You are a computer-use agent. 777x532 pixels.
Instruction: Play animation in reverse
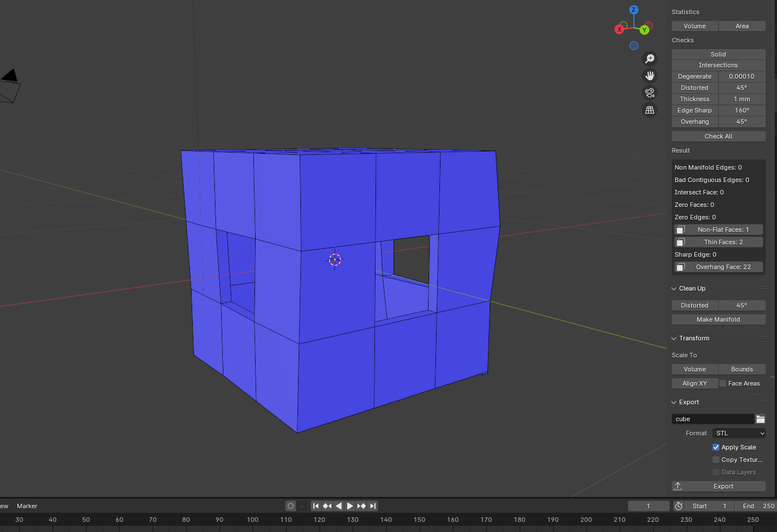338,506
